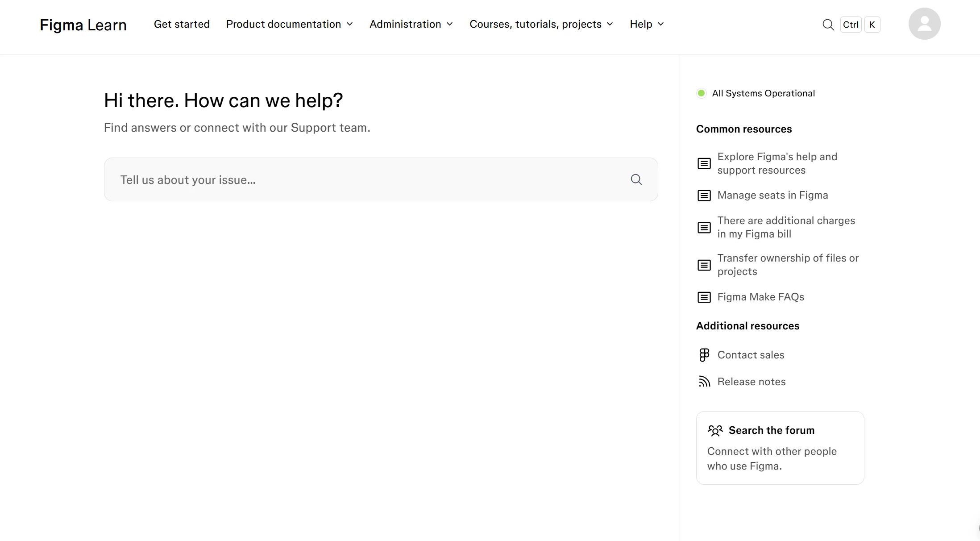Click the header search magnifier icon
Screen dimensions: 980x541
click(828, 25)
